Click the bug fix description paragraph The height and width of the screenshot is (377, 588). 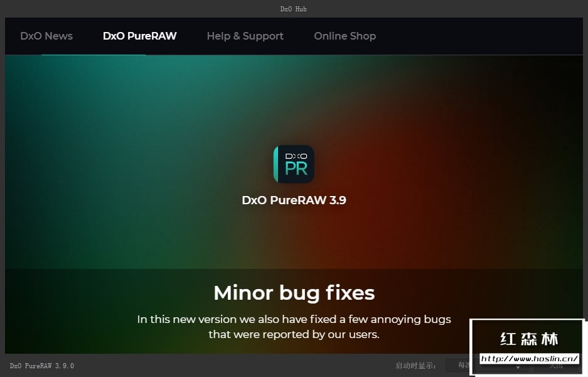point(294,327)
